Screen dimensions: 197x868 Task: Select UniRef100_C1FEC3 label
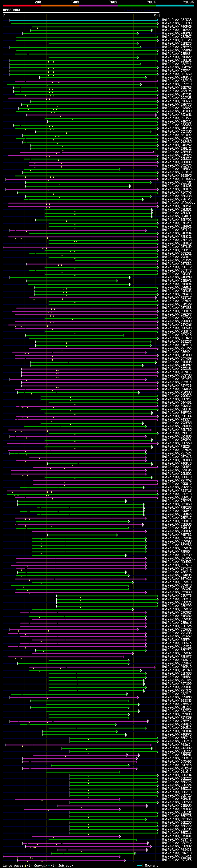177,43
